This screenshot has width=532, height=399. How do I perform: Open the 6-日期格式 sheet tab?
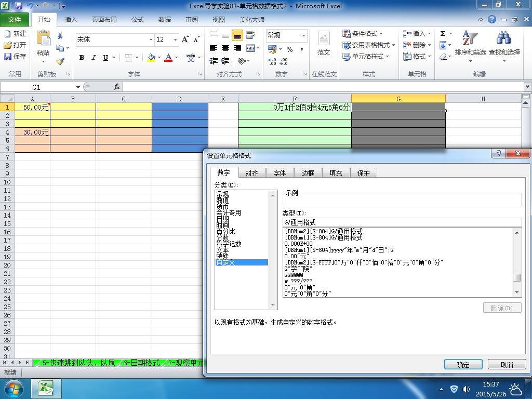pyautogui.click(x=141, y=363)
